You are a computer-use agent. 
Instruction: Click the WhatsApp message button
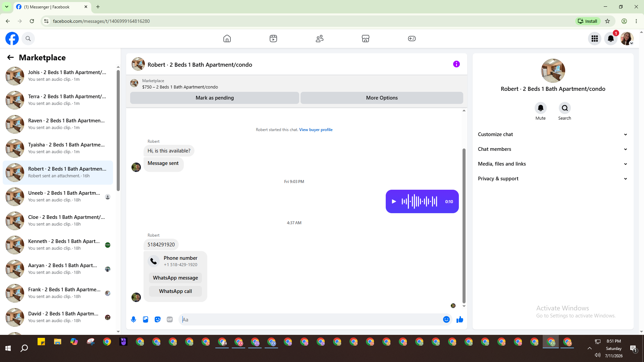tap(175, 278)
